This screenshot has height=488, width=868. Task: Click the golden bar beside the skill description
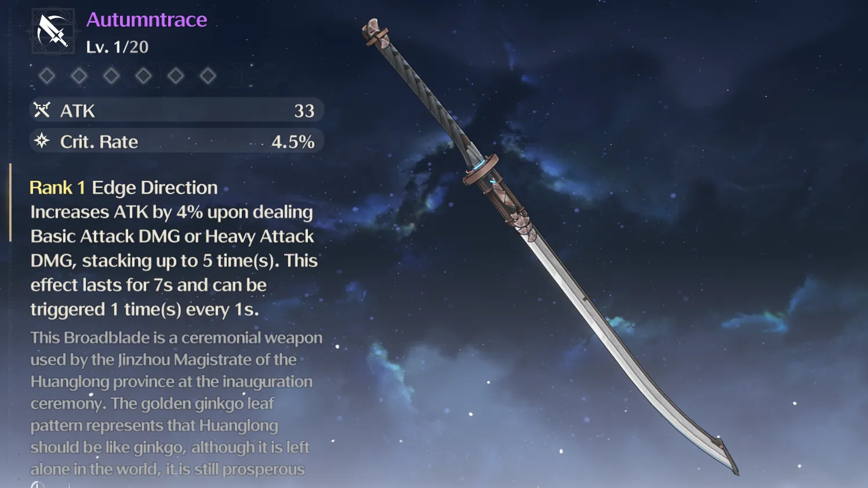click(x=10, y=202)
